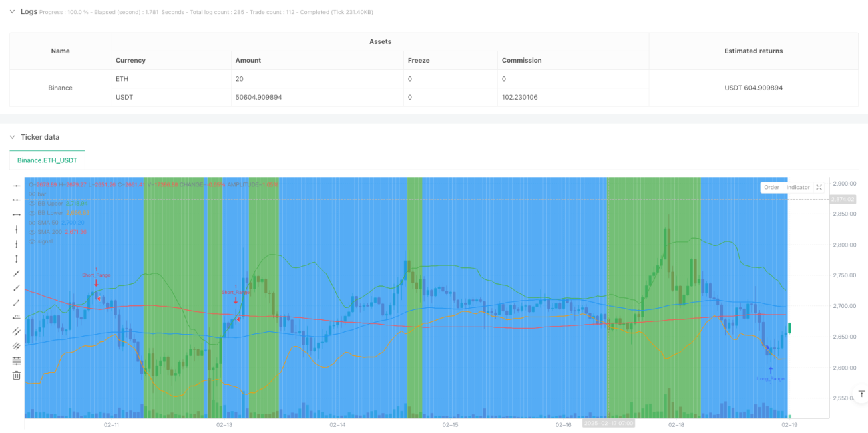Open the Order chart option

tap(771, 188)
